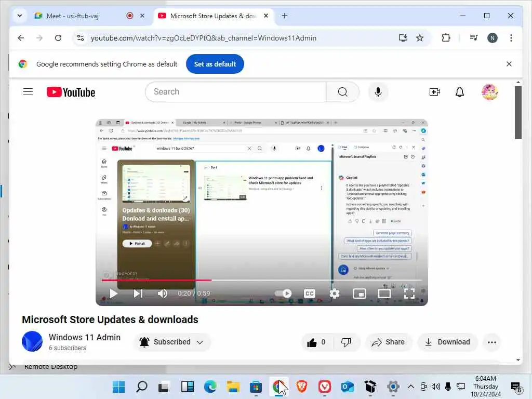Like the video with thumbs up
Viewport: 532px width, 399px height.
click(x=316, y=342)
